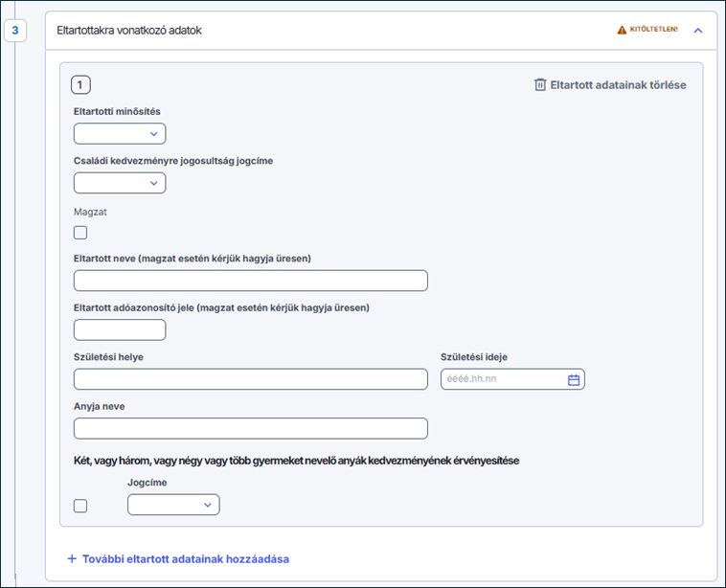The height and width of the screenshot is (588, 726).
Task: Click the Eltartottakra vonatkozó adatok section header
Action: pos(144,31)
